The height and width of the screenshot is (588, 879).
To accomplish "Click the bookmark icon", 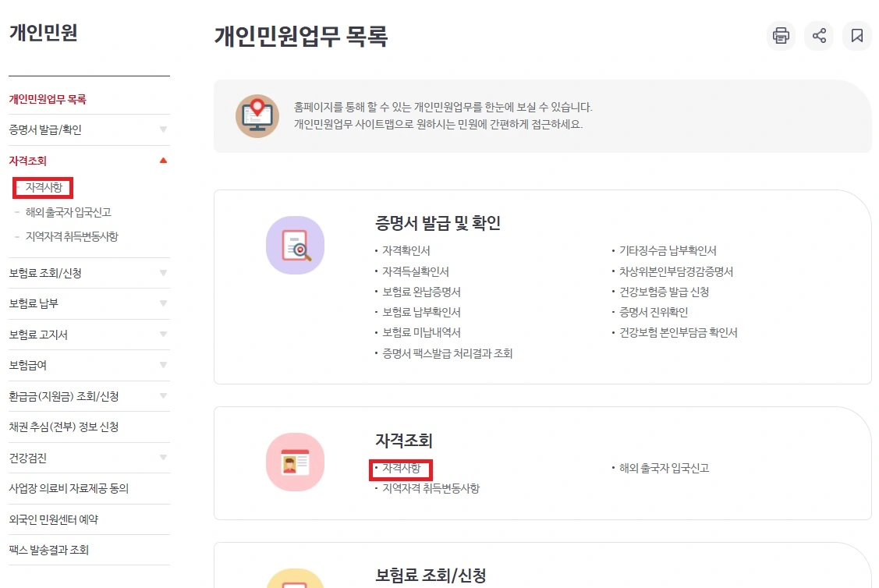I will (x=856, y=36).
